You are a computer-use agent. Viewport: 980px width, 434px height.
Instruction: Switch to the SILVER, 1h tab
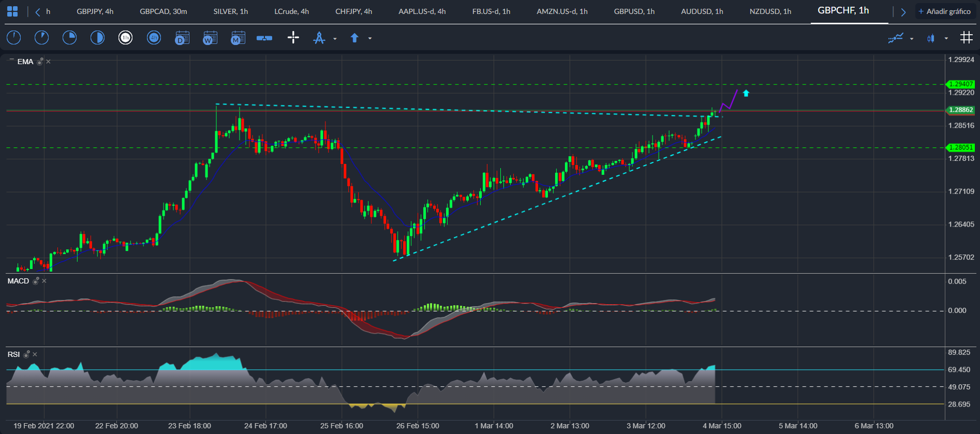pos(231,11)
